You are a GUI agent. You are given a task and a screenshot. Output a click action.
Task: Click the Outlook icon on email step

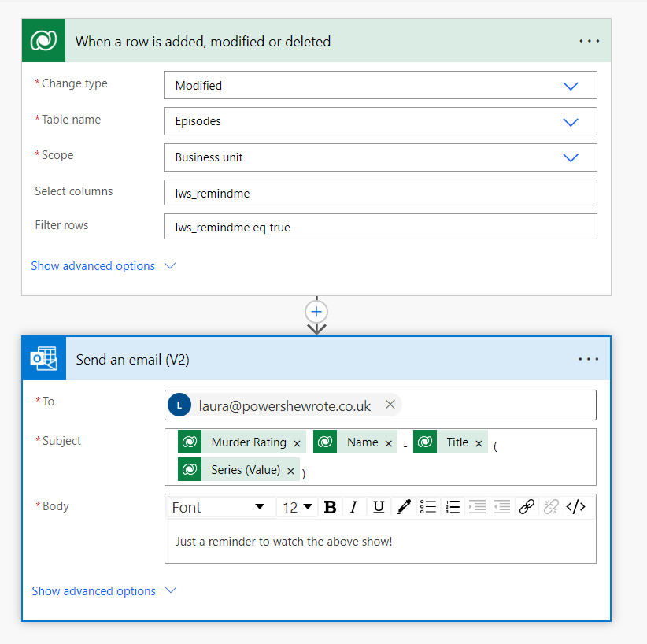(44, 358)
